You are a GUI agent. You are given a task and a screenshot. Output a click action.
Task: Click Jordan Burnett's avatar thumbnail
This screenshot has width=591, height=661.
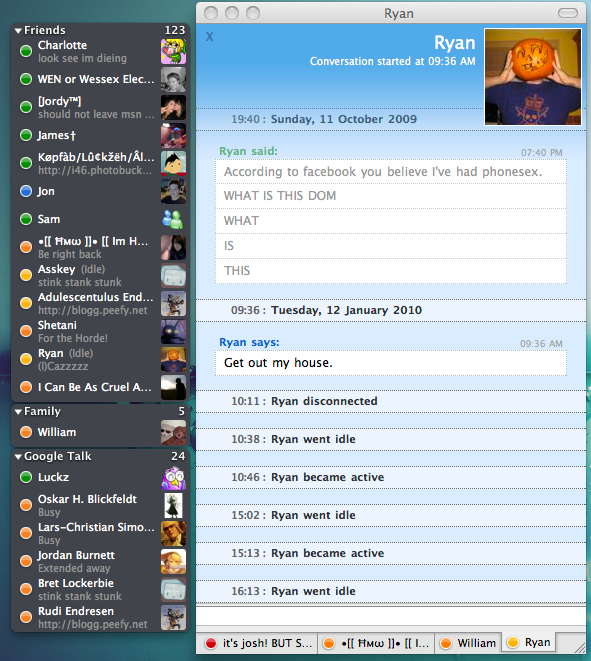coord(173,561)
